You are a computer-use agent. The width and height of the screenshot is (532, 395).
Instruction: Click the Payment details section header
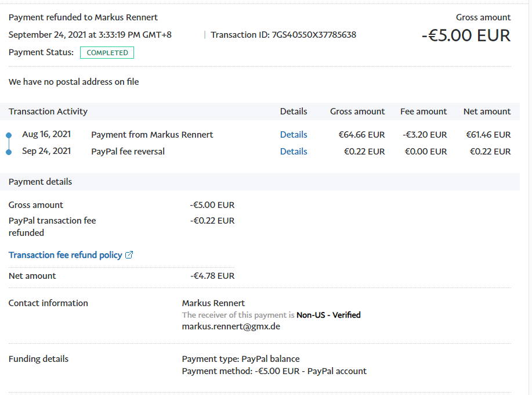[41, 182]
